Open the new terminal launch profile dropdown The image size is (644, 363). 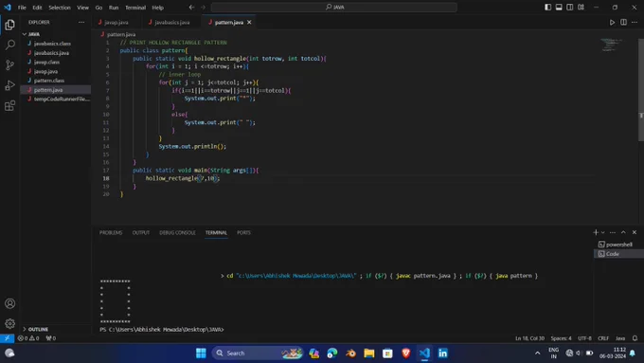(603, 232)
